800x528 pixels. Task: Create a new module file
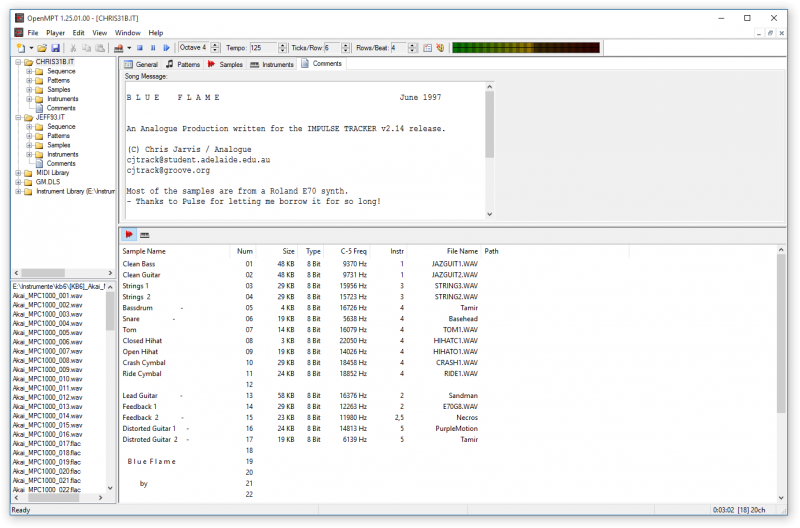pos(20,48)
